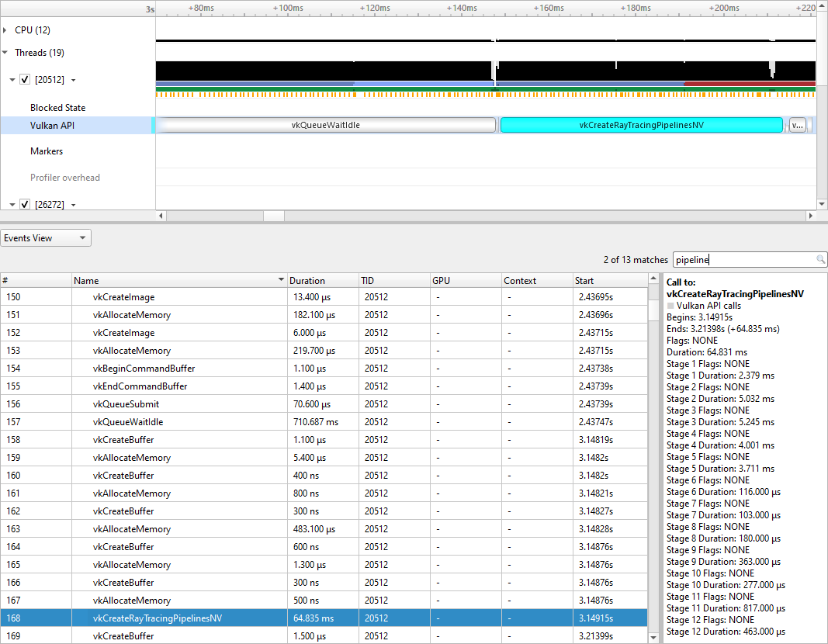This screenshot has width=828, height=644.
Task: Click the horizontal timeline scrollbar thumb
Action: coord(274,216)
